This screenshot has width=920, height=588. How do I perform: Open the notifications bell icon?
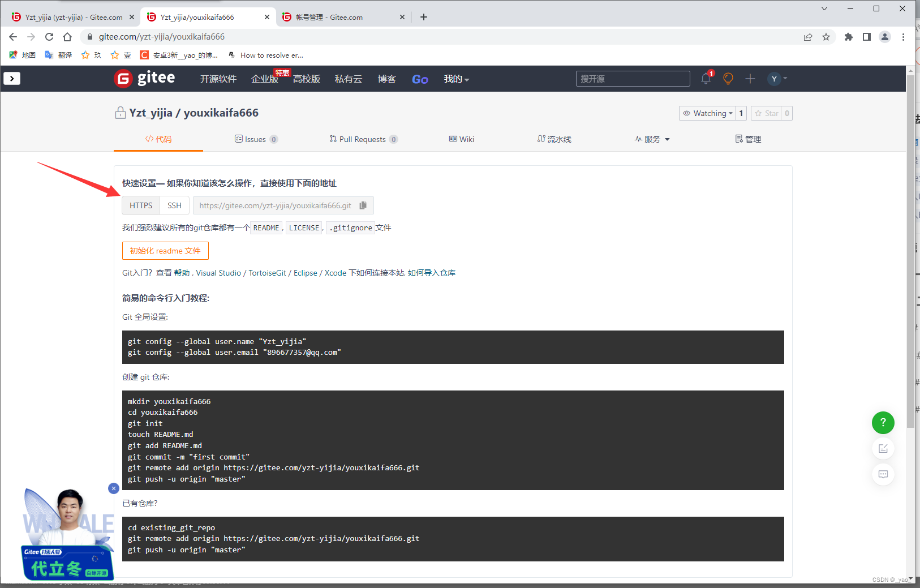point(706,79)
